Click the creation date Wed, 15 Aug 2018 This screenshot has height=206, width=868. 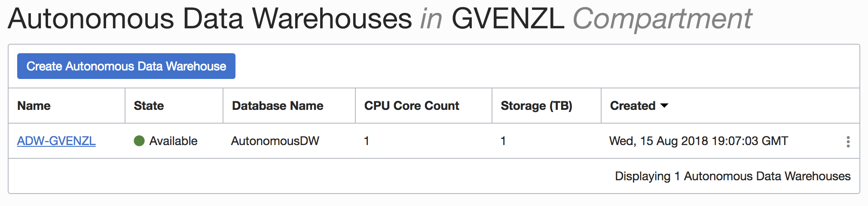(659, 141)
